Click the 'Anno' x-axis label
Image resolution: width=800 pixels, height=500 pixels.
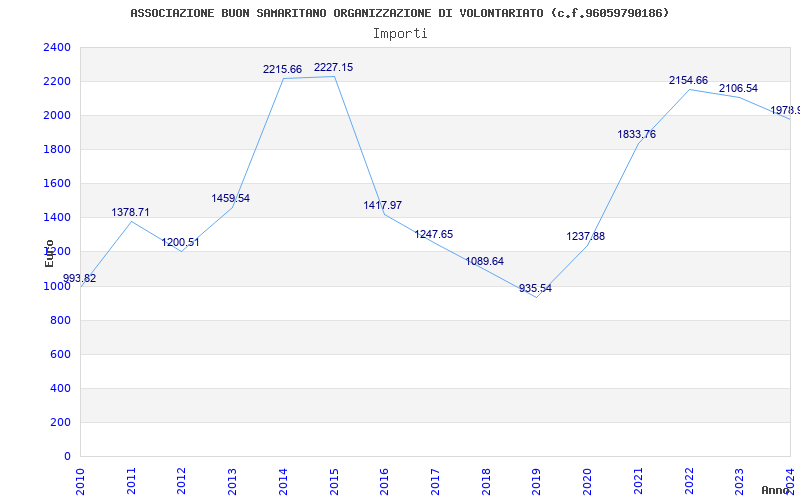775,491
